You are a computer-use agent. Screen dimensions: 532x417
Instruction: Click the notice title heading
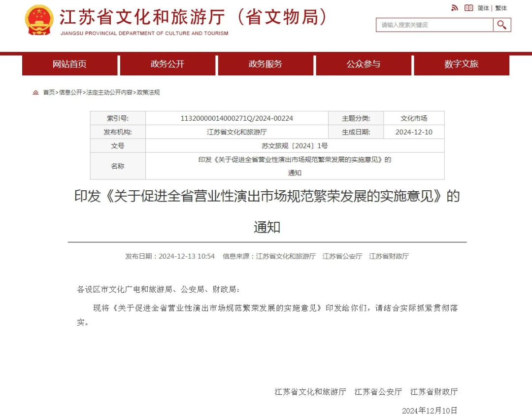(x=266, y=197)
